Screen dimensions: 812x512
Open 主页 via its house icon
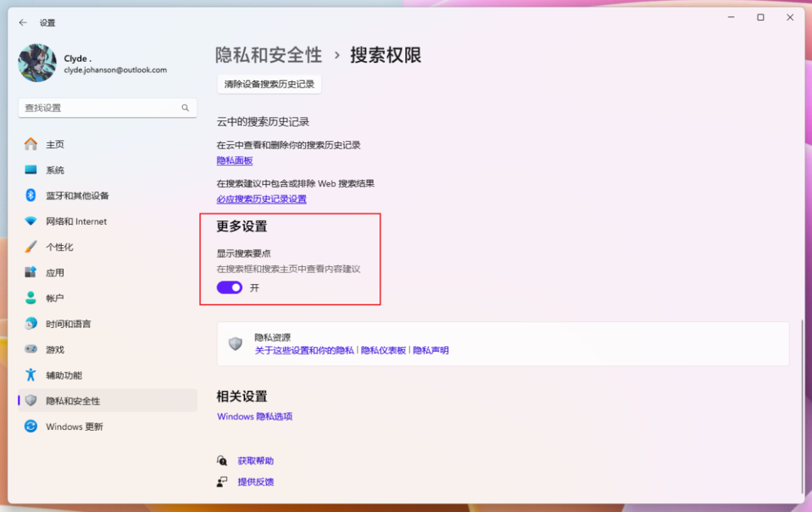pos(31,144)
